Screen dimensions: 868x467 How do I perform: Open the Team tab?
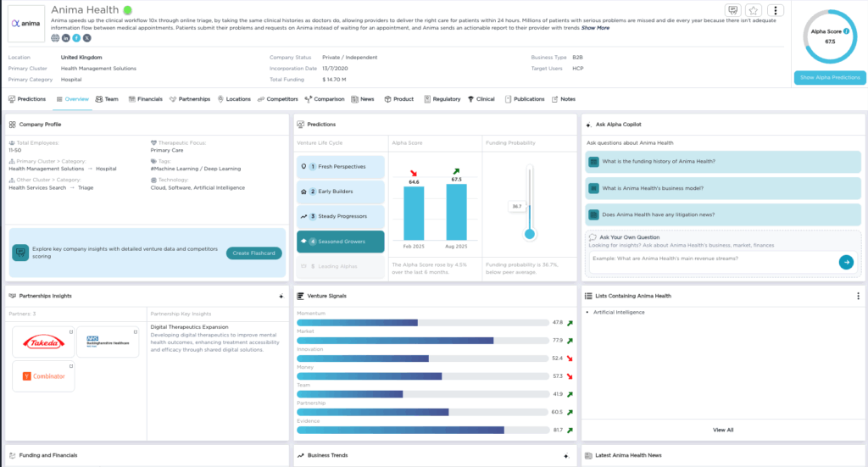[107, 99]
